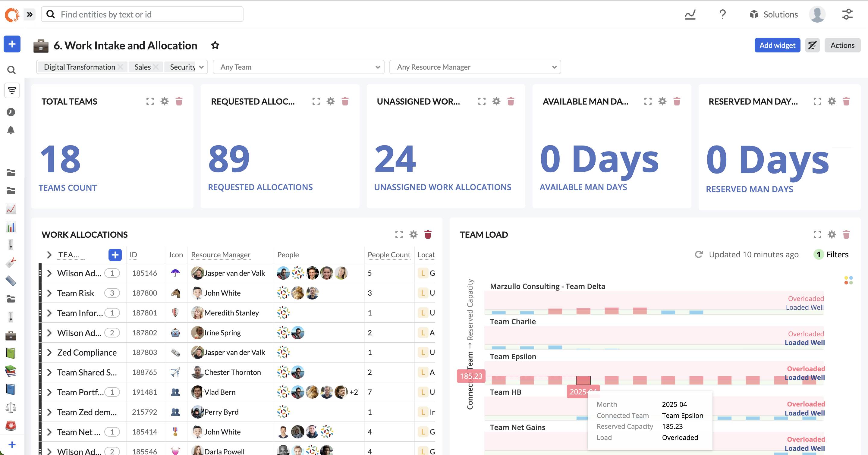Click the chart color legend dots
The height and width of the screenshot is (455, 868).
click(x=848, y=280)
